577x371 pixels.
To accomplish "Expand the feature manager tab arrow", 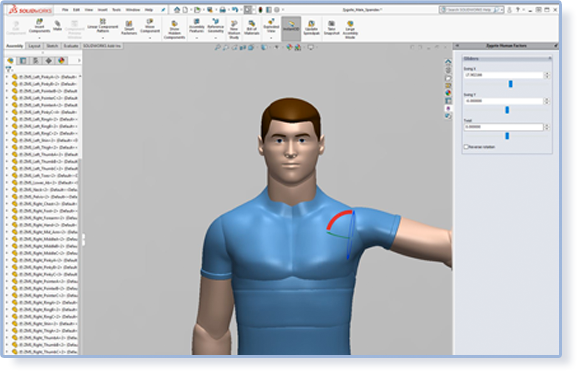I will [79, 60].
